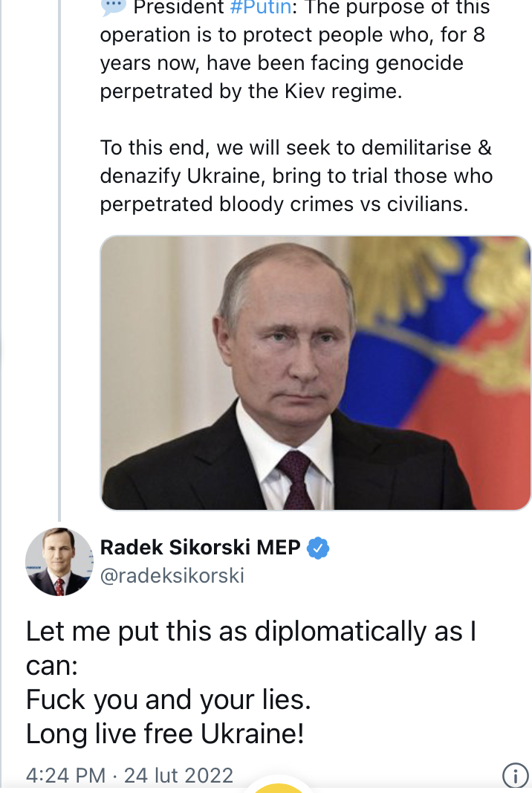Viewport: 532px width, 793px height.
Task: Open the photo in the quoted tweet
Action: 315,372
